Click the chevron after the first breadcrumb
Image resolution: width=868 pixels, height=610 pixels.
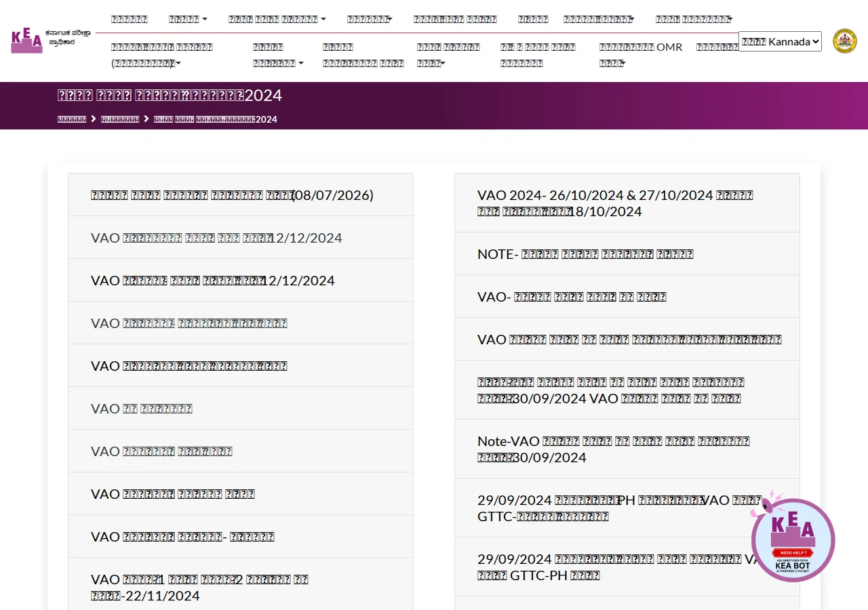pos(94,119)
